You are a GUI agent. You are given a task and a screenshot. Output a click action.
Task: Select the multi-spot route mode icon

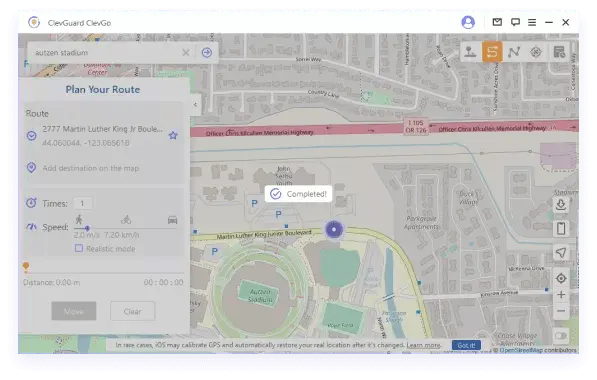(514, 52)
